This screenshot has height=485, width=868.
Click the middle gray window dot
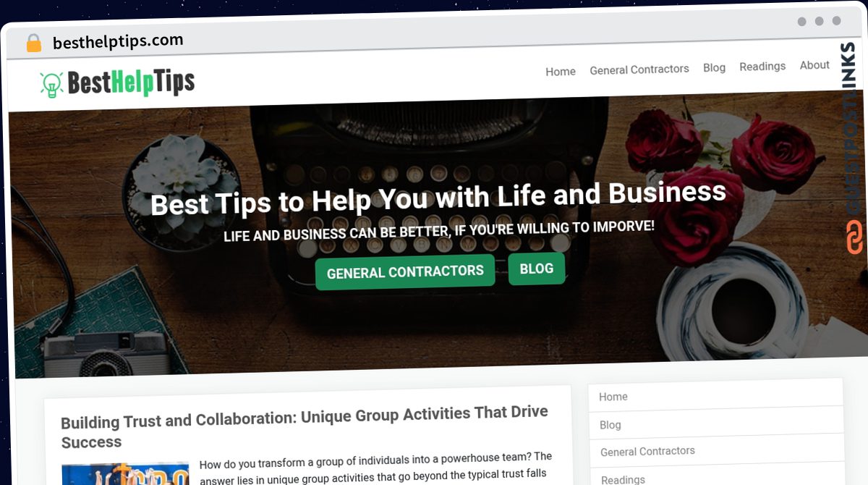pyautogui.click(x=819, y=22)
